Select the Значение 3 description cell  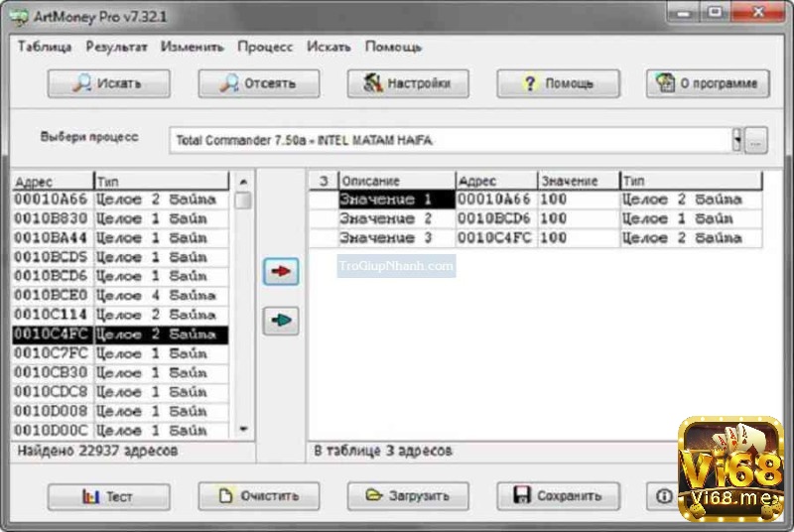(x=397, y=238)
